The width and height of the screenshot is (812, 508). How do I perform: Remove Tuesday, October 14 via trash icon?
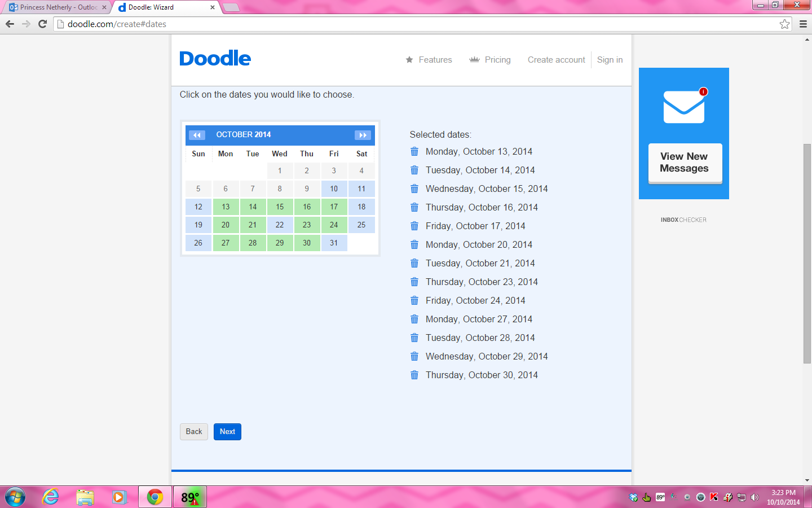(x=414, y=170)
